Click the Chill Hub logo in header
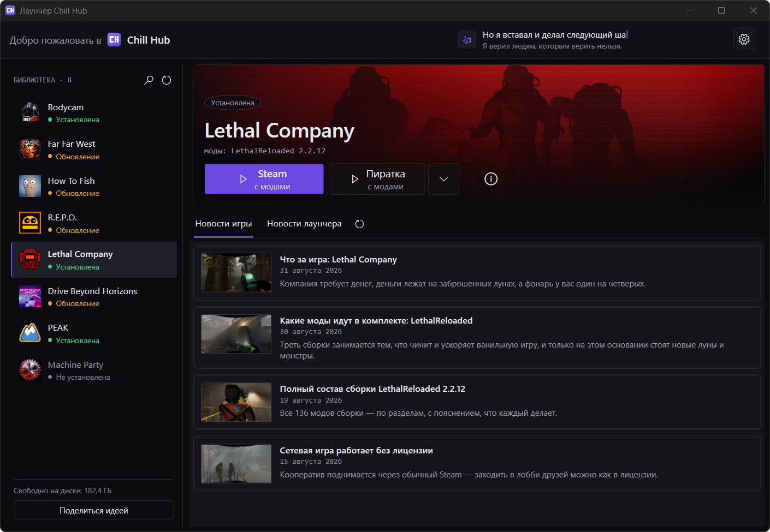 point(114,40)
